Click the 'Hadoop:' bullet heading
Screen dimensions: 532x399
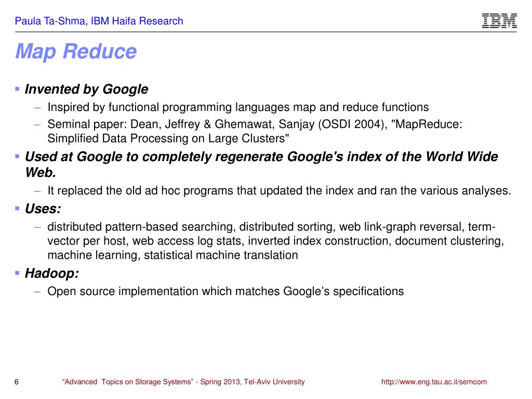coord(52,273)
